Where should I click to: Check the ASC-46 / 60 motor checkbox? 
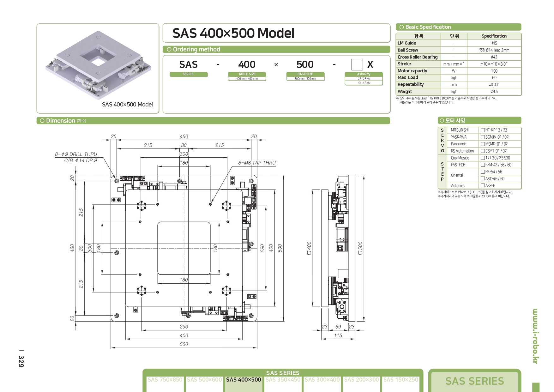tap(483, 179)
